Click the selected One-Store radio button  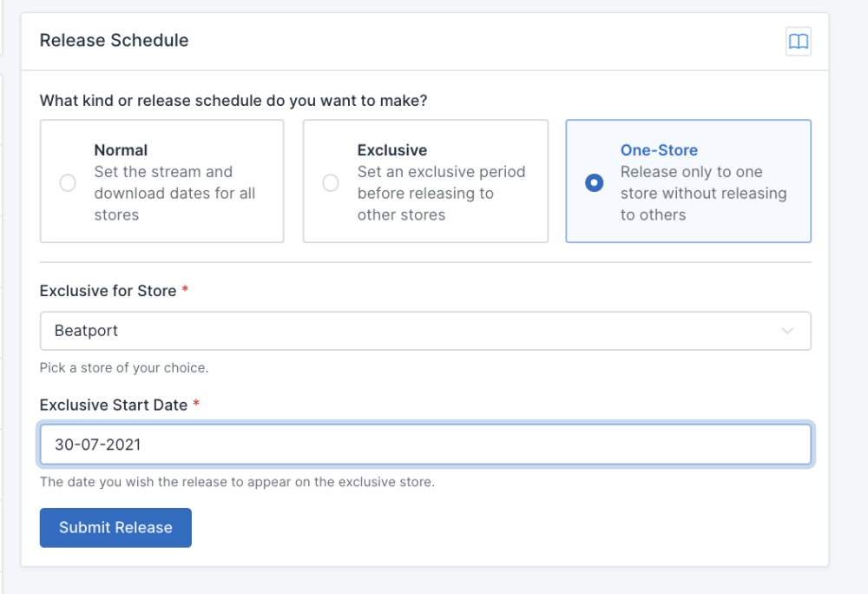(594, 183)
